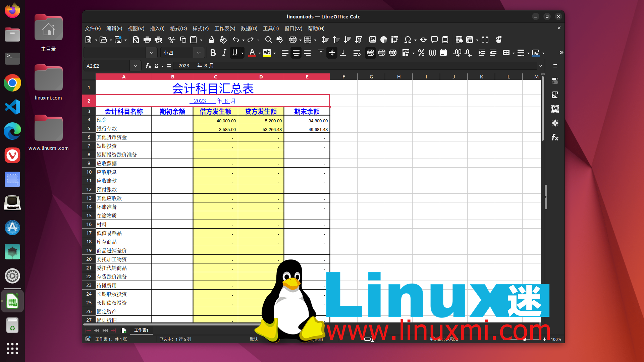The image size is (644, 362).
Task: Toggle Align right
Action: (307, 53)
